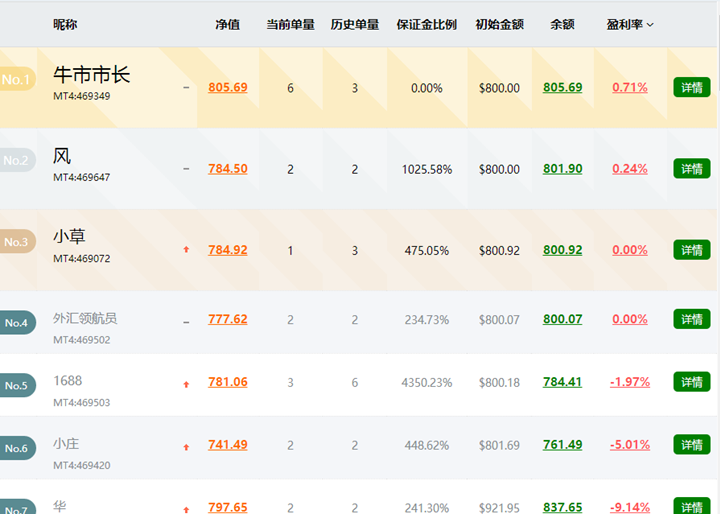
Task: Click the No.3 rank badge
Action: click(17, 242)
